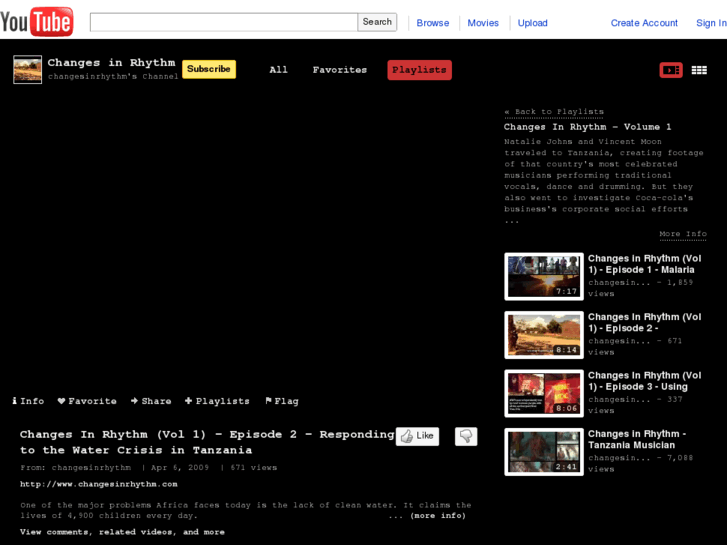The image size is (727, 545).
Task: Expand description with more info link
Action: click(427, 516)
